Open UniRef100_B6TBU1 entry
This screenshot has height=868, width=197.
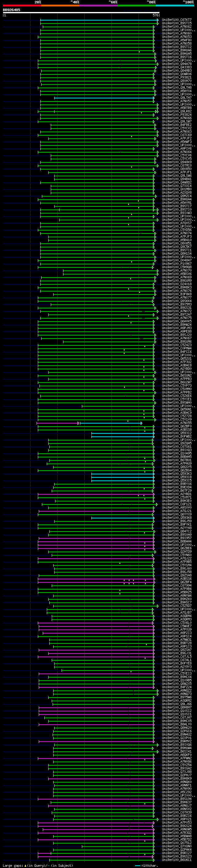click(x=177, y=460)
